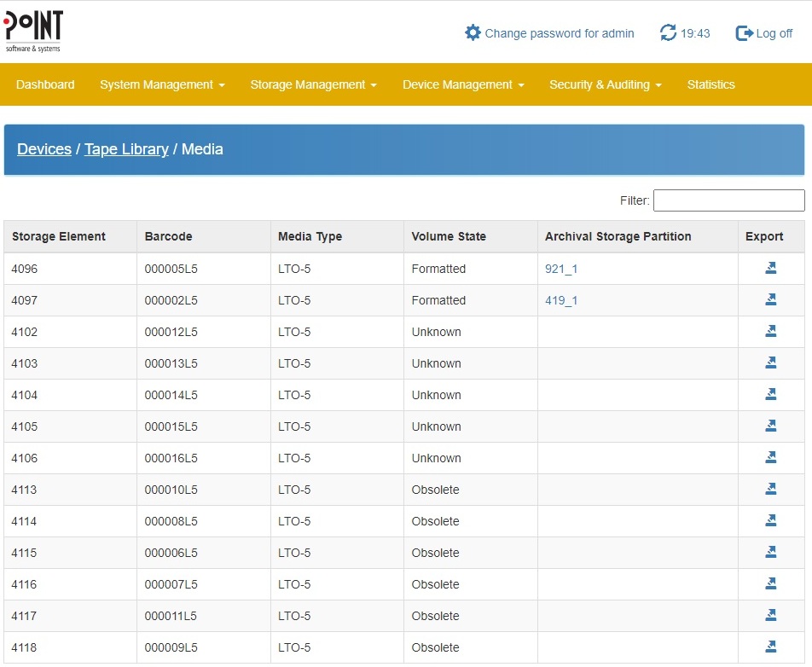Export the tape in storage element 4117
812x667 pixels.
click(770, 615)
